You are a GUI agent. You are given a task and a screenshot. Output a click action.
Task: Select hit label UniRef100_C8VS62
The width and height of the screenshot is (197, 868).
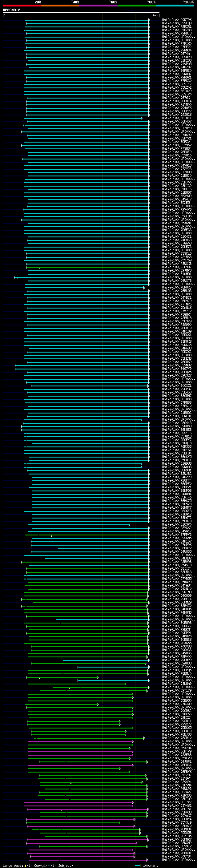coord(177,528)
